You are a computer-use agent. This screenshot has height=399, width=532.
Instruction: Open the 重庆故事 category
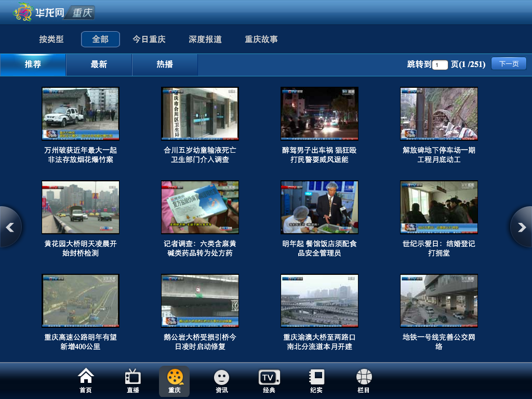point(261,39)
